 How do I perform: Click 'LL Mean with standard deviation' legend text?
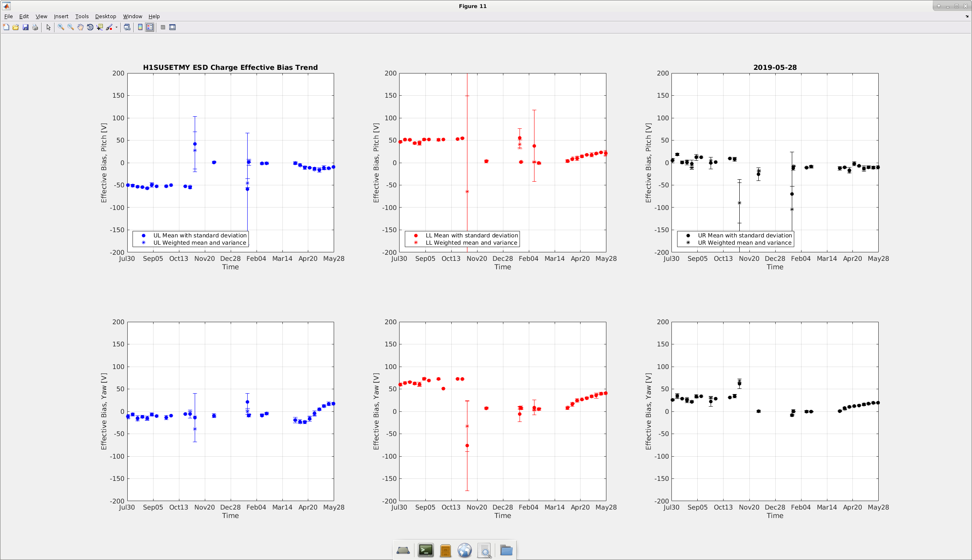472,235
